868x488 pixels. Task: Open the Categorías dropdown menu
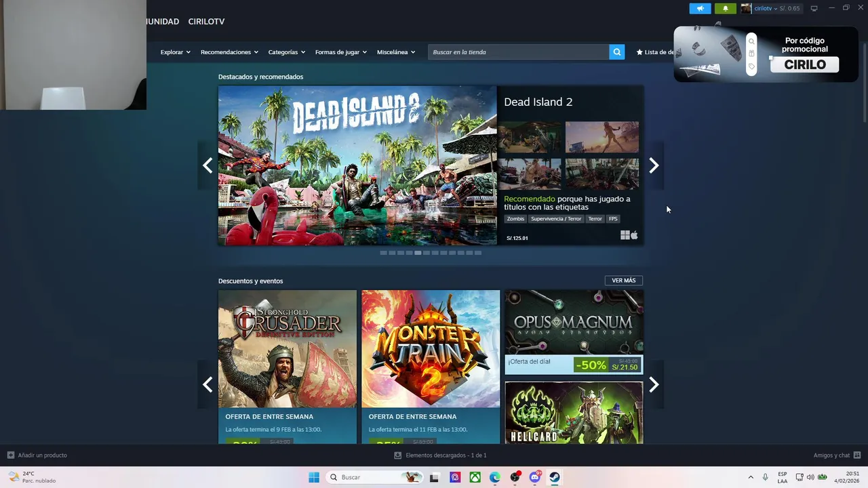pyautogui.click(x=286, y=52)
